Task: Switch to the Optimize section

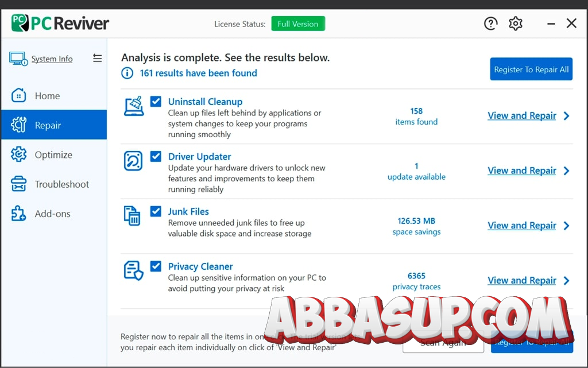Action: coord(54,154)
